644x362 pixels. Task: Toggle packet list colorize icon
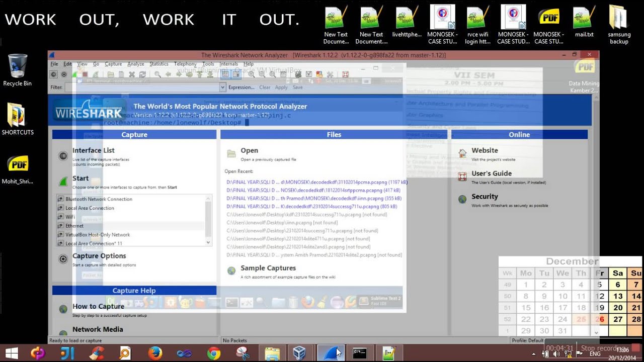225,74
